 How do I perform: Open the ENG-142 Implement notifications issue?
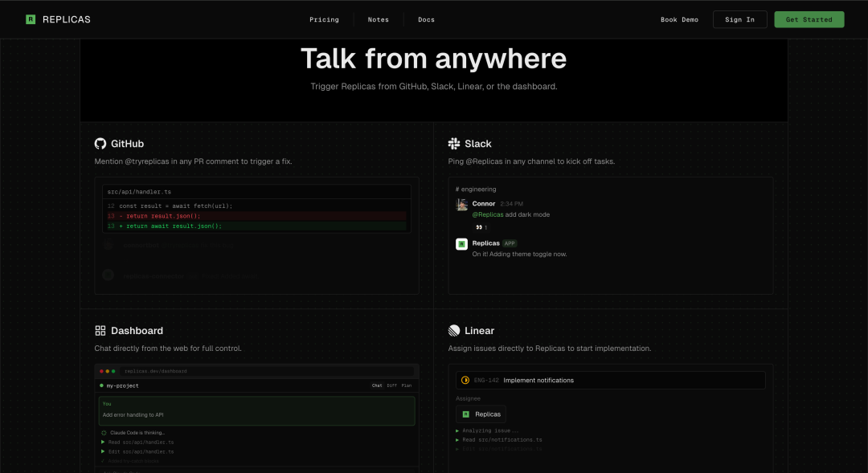pos(611,380)
